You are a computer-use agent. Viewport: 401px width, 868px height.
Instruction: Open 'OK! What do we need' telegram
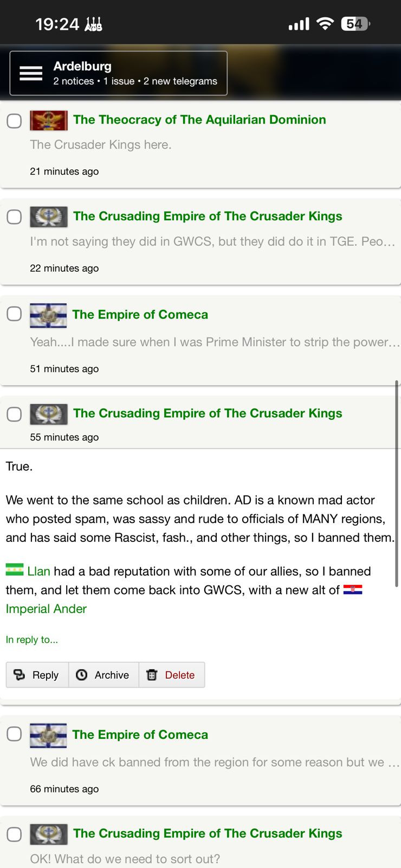(x=125, y=859)
